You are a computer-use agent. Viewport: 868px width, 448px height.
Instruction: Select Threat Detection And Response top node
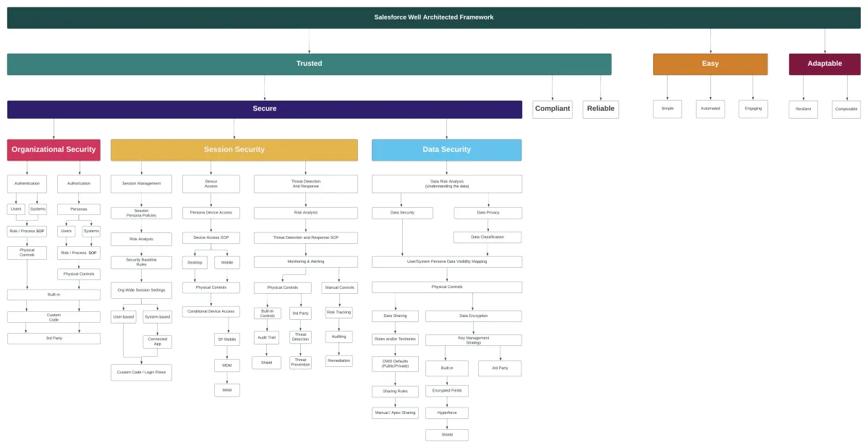click(x=305, y=184)
